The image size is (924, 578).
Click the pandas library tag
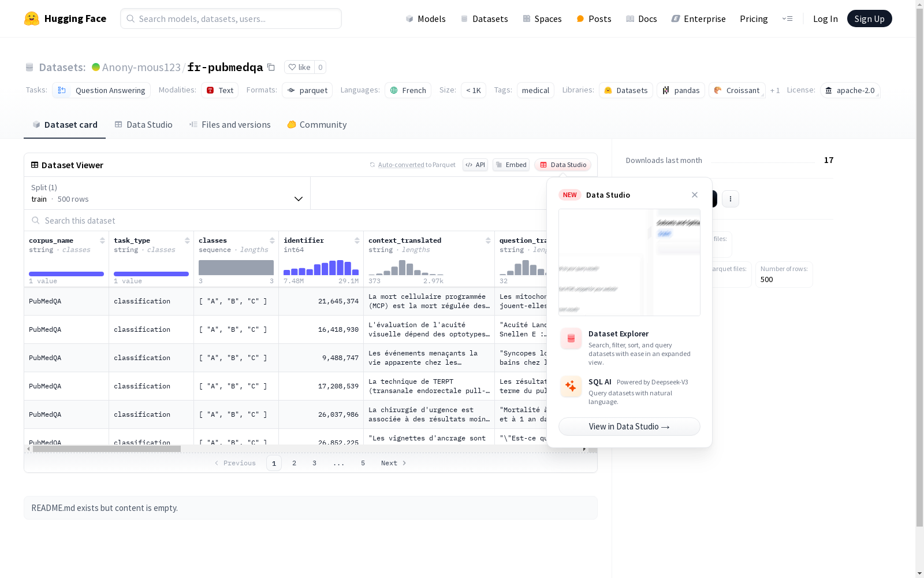tap(681, 90)
